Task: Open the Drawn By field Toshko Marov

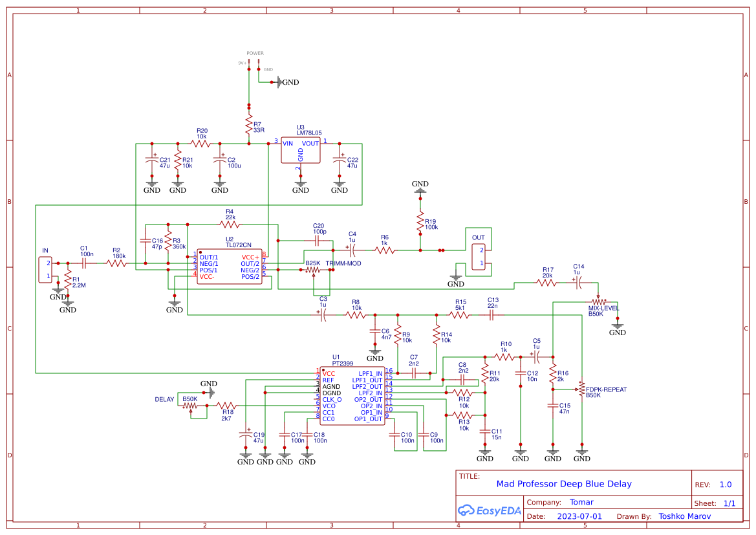Action: (684, 516)
